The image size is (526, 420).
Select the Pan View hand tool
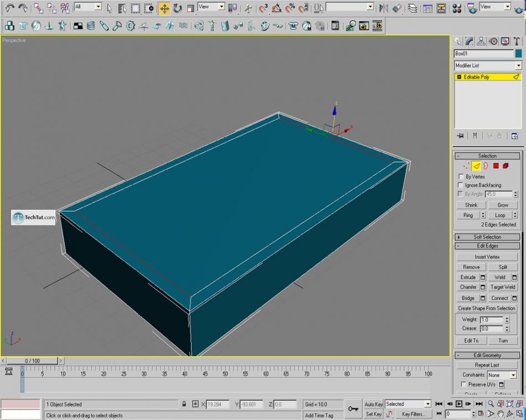(x=501, y=414)
